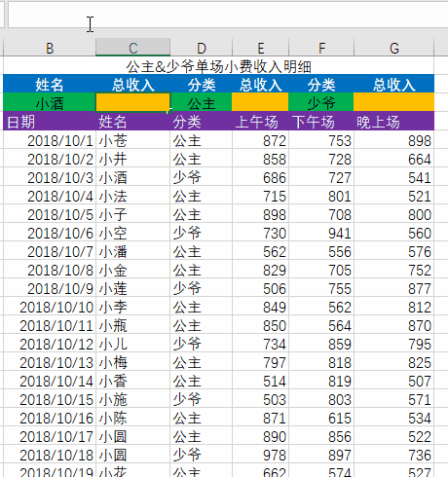Select name cell 小金
The image size is (448, 477).
132,269
